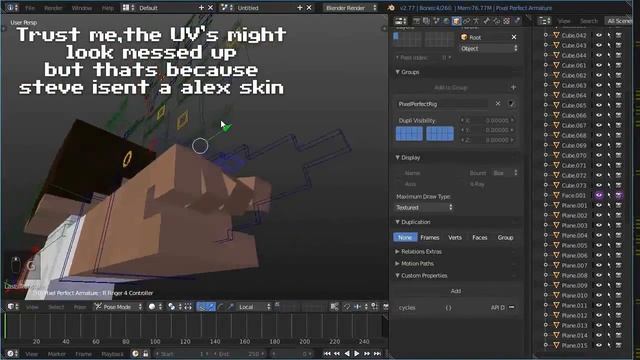Select the Group duplication option
Image resolution: width=640 pixels, height=360 pixels.
505,237
